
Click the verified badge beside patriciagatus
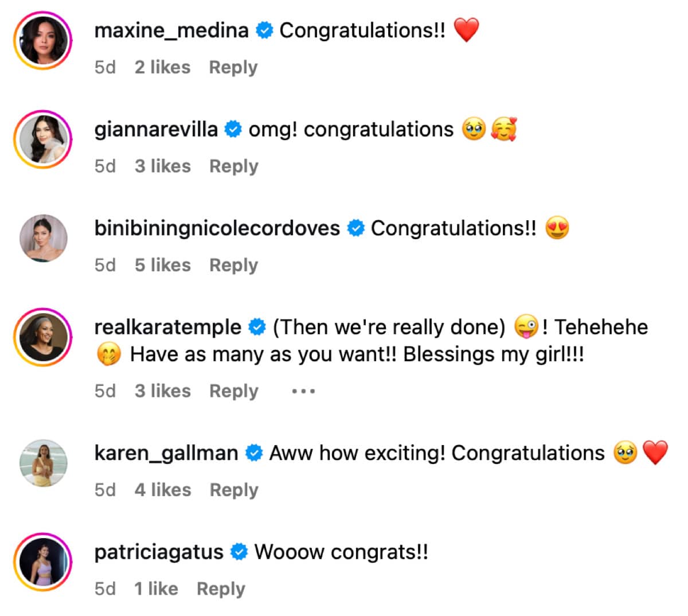tap(239, 552)
